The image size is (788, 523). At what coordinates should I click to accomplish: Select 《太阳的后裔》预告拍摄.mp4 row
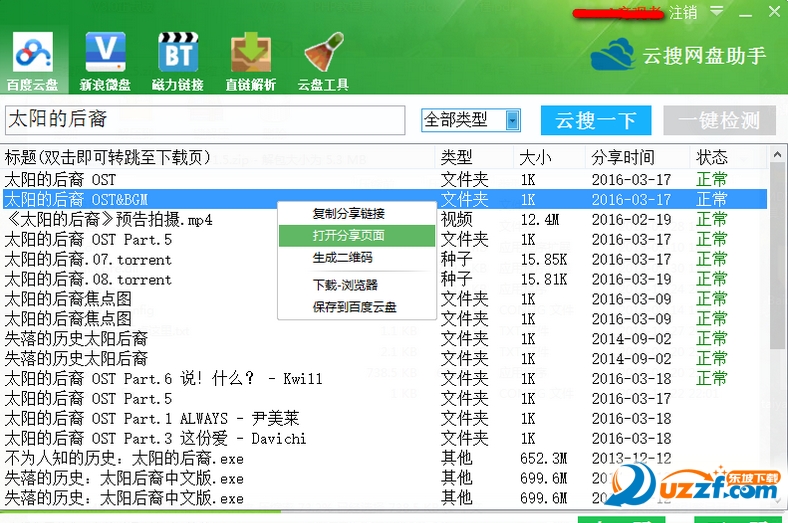384,220
